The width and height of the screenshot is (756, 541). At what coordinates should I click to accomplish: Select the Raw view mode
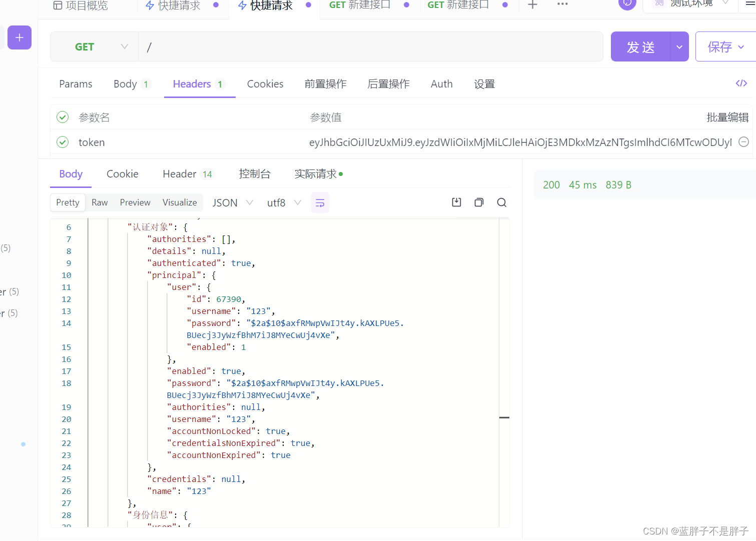100,202
